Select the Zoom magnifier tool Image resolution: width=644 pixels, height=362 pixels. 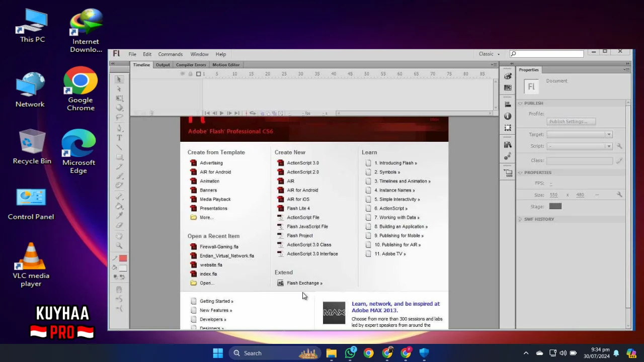119,246
